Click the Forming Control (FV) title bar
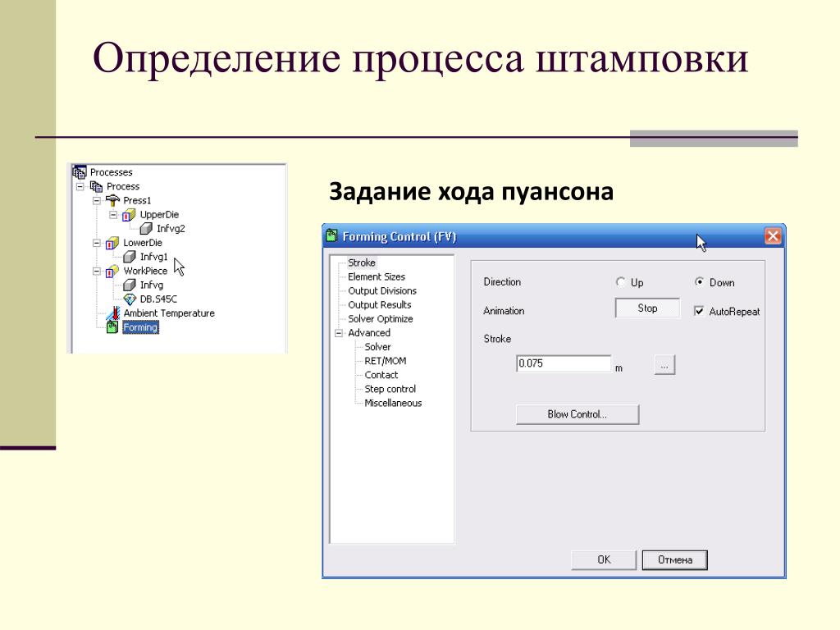 click(554, 236)
